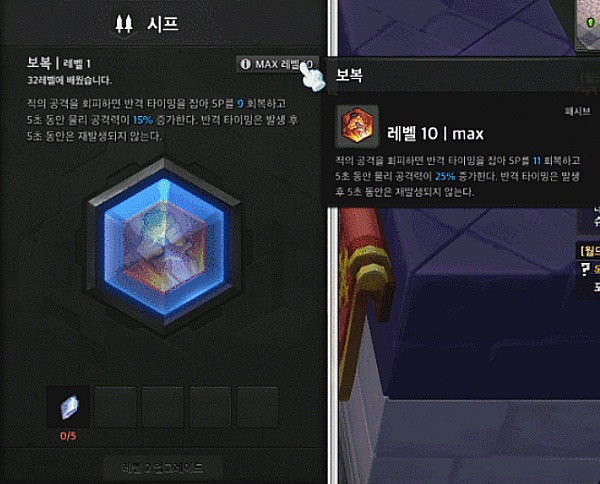Click the 시프 class emblem icon
Viewport: 600px width, 484px height.
click(x=124, y=24)
